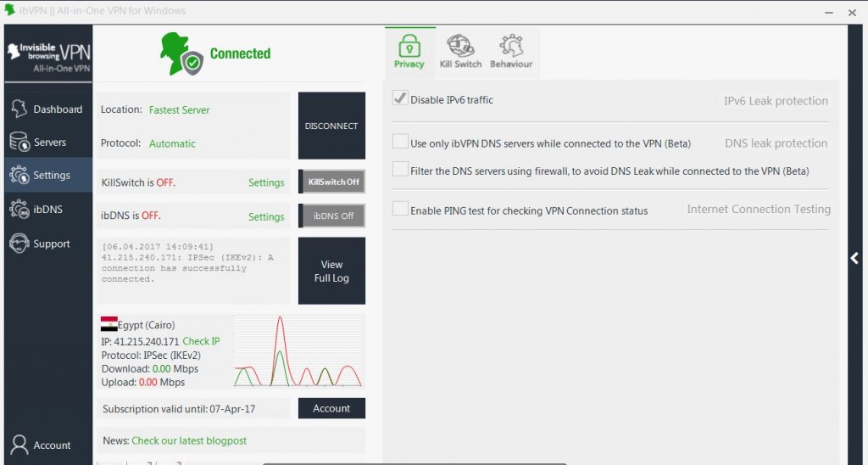This screenshot has width=868, height=465.
Task: Click the connection log text box
Action: (x=193, y=271)
